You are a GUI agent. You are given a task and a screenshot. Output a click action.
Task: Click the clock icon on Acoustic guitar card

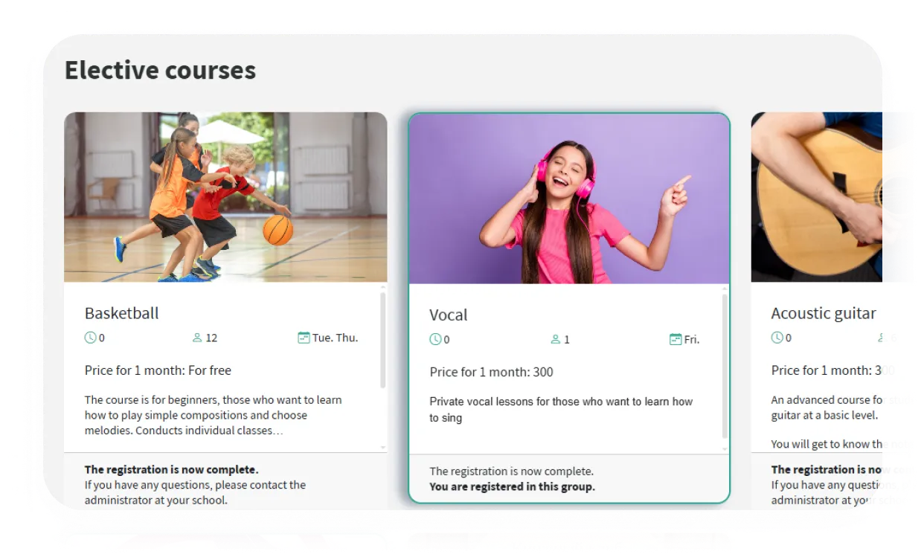point(777,338)
